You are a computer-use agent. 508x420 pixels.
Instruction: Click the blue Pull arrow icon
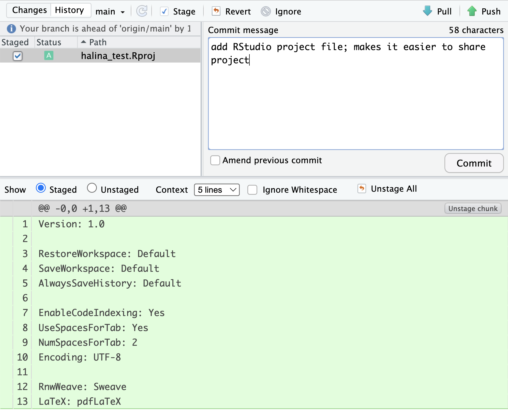coord(427,11)
